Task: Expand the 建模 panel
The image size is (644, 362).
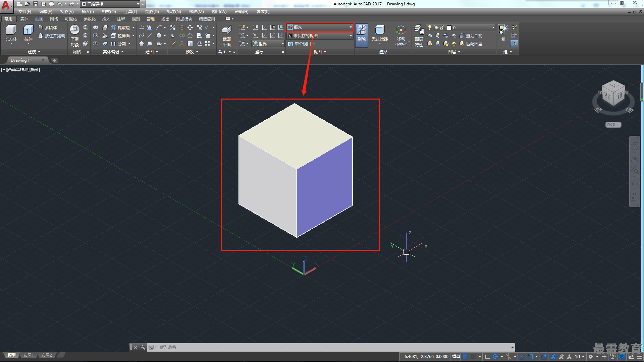Action: (34, 52)
